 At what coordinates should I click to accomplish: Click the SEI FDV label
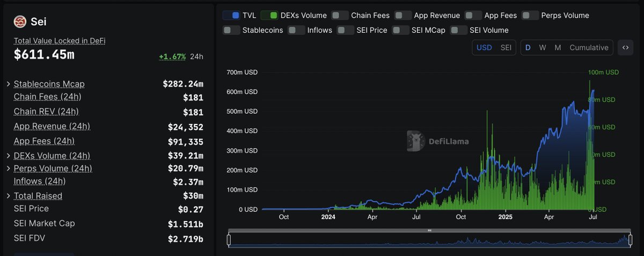click(x=30, y=237)
